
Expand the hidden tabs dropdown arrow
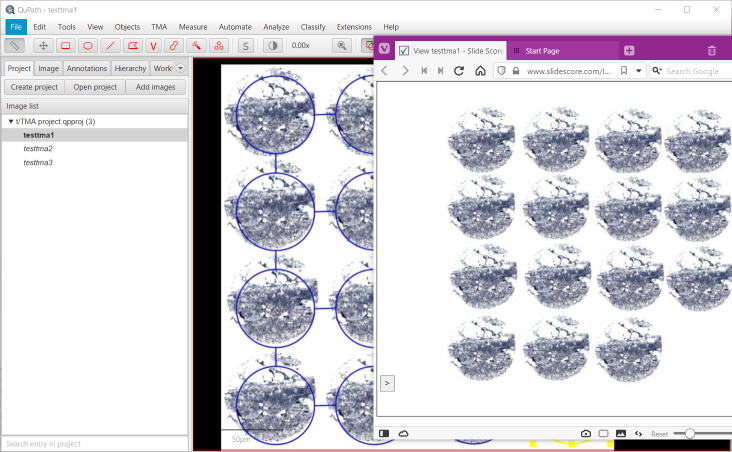181,68
